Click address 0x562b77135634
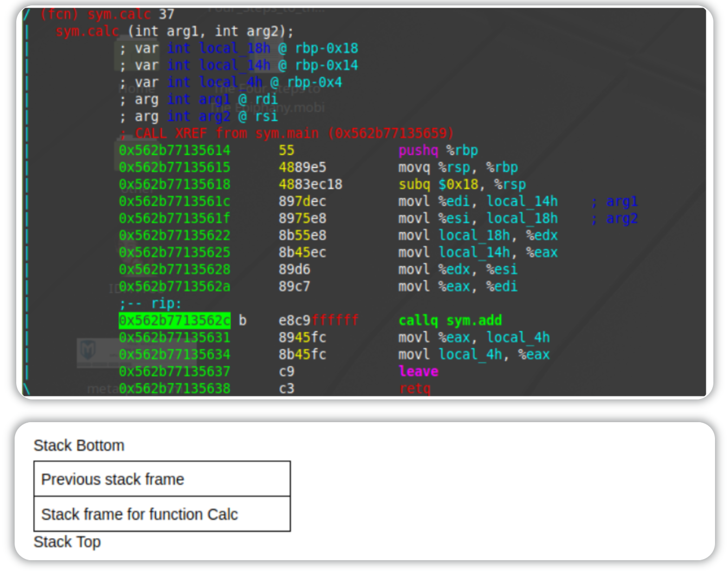This screenshot has height=571, width=728. (174, 355)
